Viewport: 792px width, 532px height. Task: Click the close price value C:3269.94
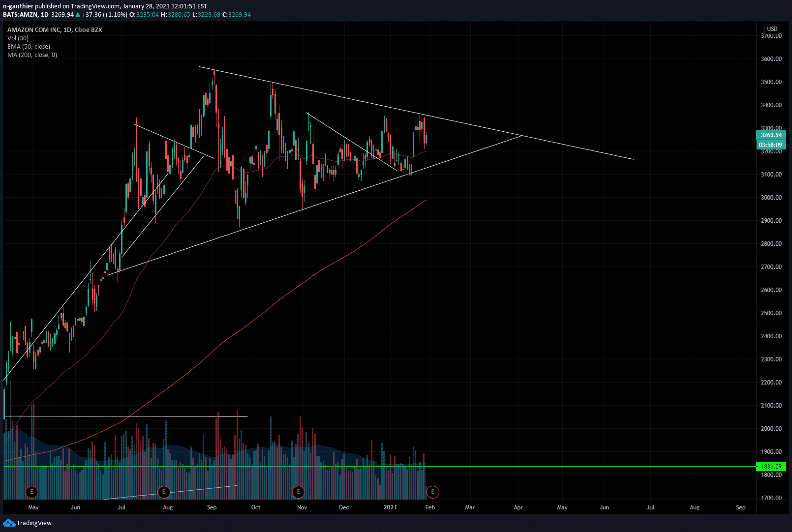(x=237, y=14)
